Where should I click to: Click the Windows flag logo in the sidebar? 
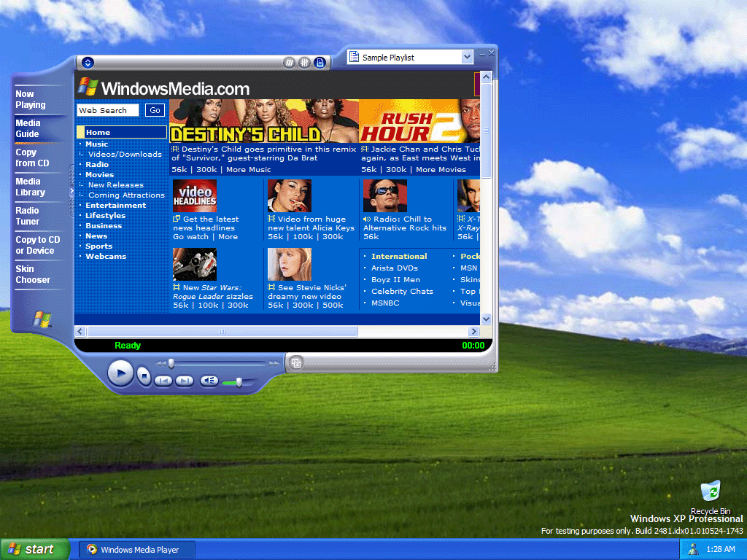(42, 319)
